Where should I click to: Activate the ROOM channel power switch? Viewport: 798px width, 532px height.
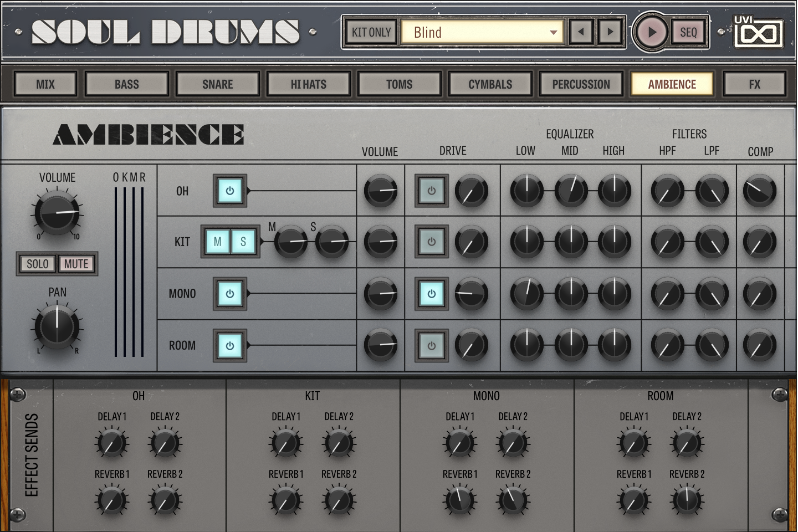[229, 345]
